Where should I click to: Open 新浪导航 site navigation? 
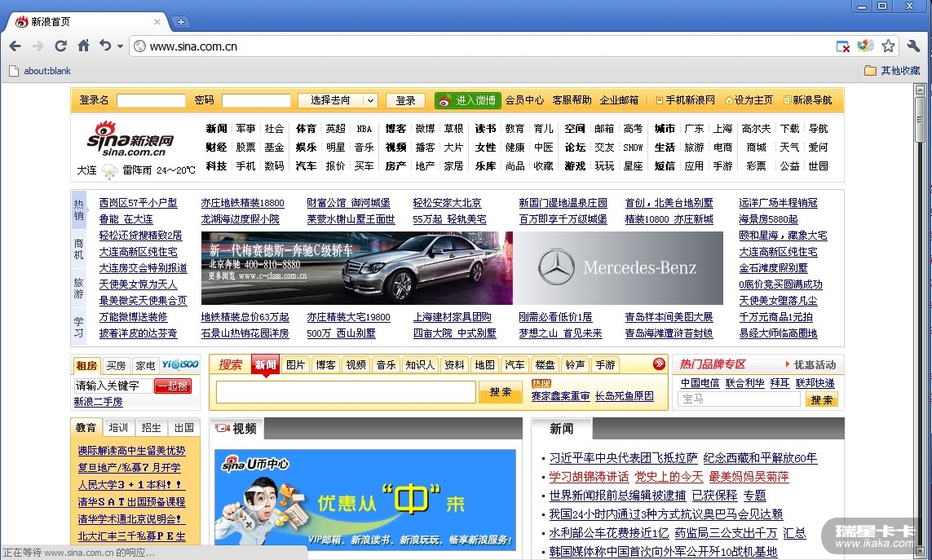point(808,100)
